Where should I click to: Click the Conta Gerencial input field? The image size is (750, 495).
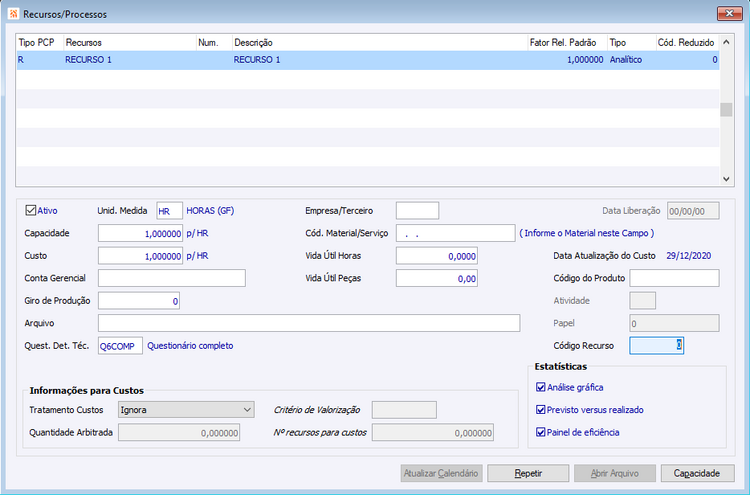click(172, 278)
